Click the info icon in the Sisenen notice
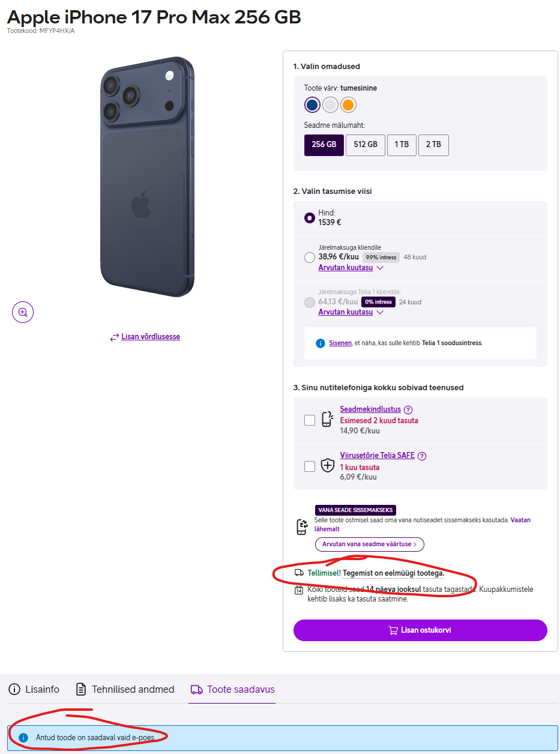 click(320, 343)
